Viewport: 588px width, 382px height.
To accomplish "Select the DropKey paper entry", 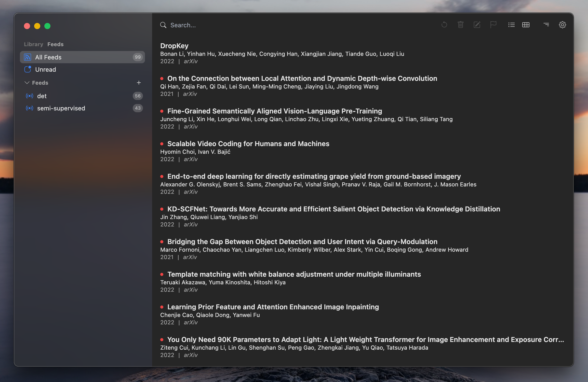I will pyautogui.click(x=174, y=46).
